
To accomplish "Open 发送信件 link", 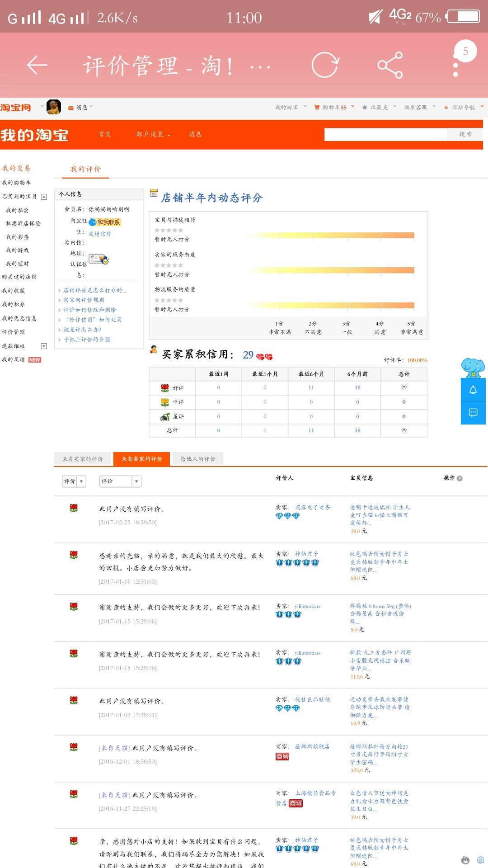I will 100,234.
